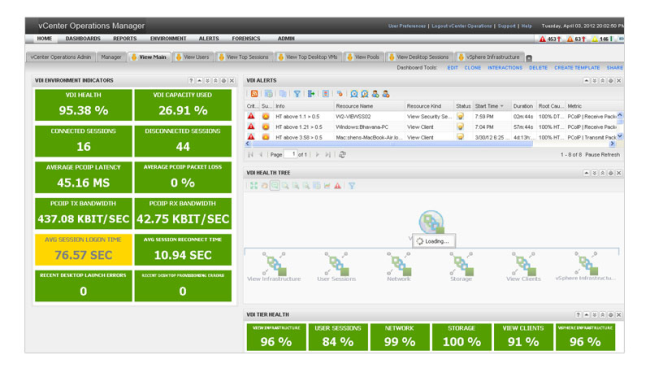Open the Start Time column sort dropdown
This screenshot has width=650, height=371.
(x=502, y=106)
